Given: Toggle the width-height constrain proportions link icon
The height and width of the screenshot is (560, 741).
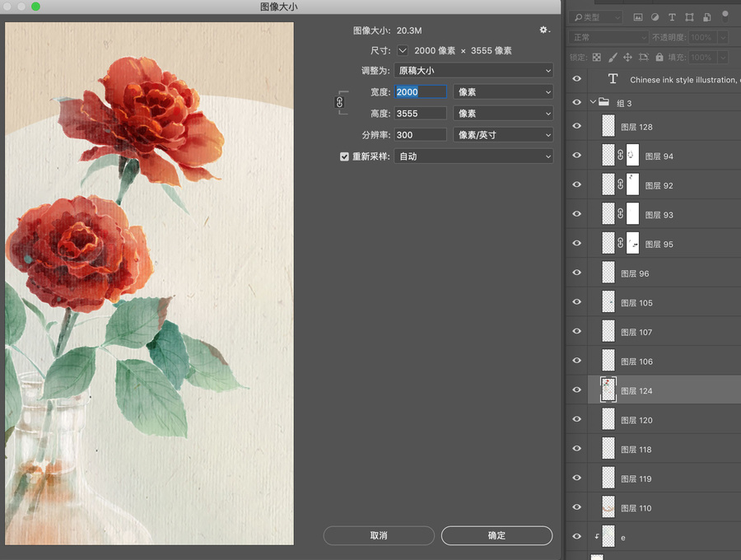Looking at the screenshot, I should [339, 102].
